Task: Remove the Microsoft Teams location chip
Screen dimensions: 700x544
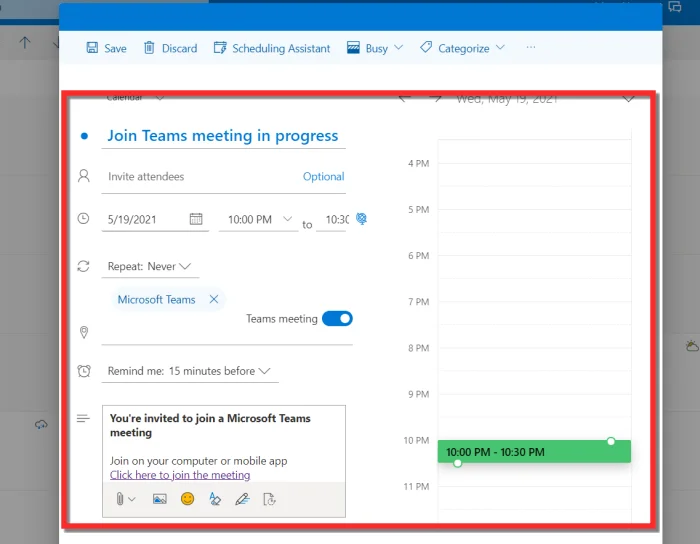Action: click(x=214, y=299)
